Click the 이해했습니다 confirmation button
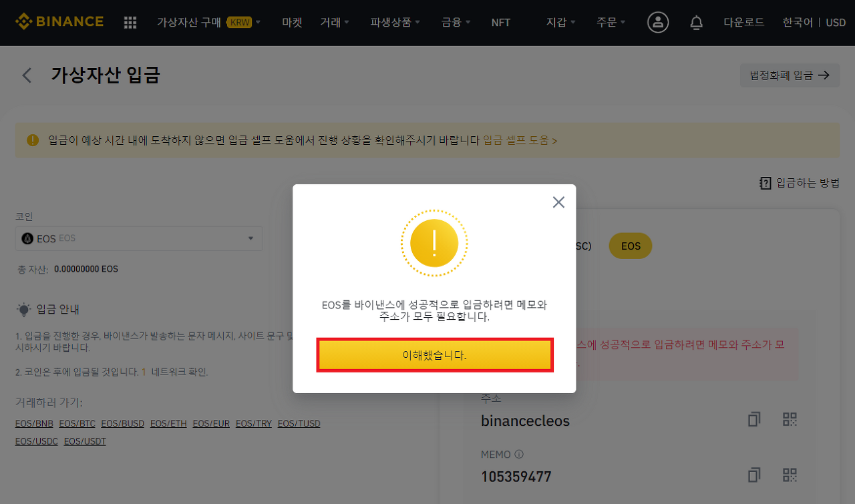Viewport: 855px width, 504px height. [x=434, y=354]
